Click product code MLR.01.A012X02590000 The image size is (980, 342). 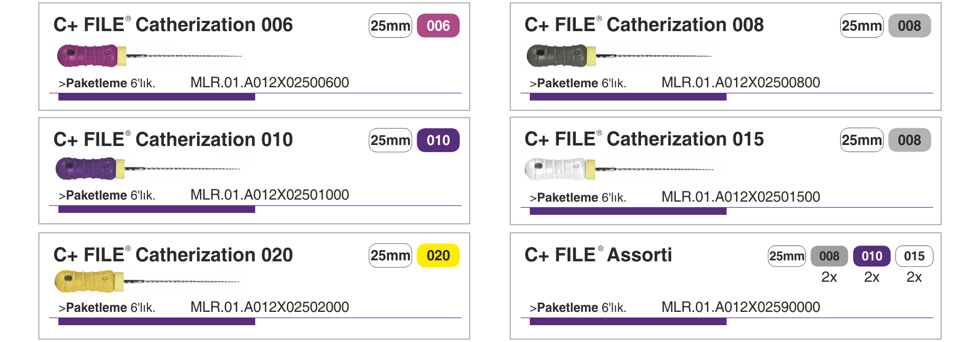tap(741, 307)
